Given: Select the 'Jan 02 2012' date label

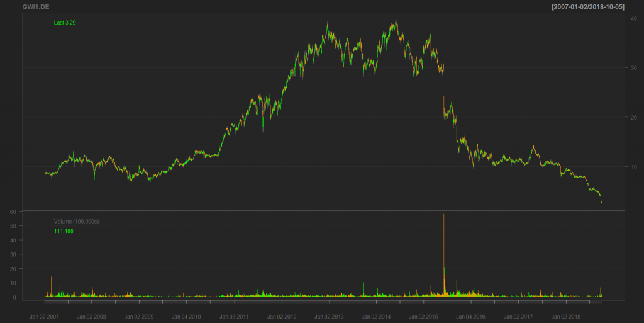Looking at the screenshot, I should pos(281,317).
